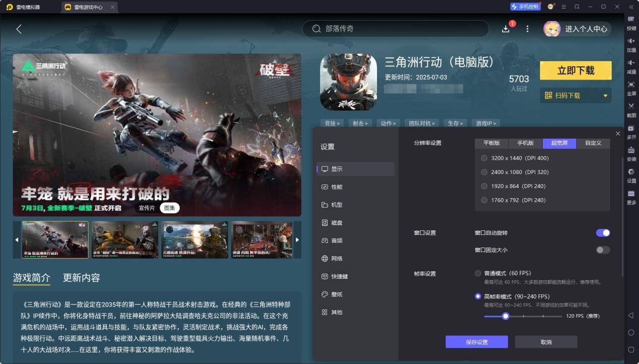Open 网络 settings category
The height and width of the screenshot is (364, 639).
(x=356, y=259)
